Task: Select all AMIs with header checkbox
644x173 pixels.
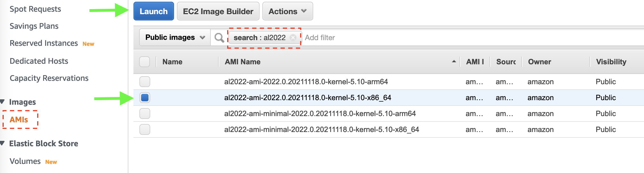Action: [145, 62]
